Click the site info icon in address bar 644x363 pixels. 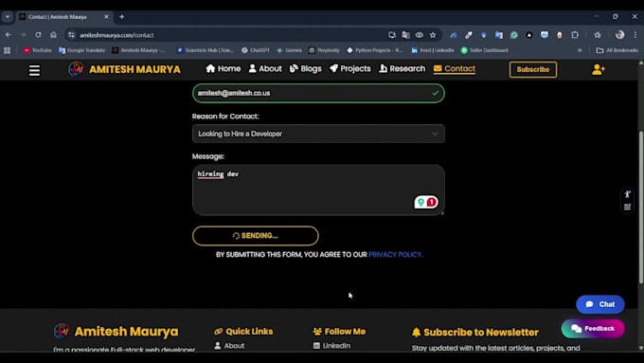pyautogui.click(x=71, y=35)
